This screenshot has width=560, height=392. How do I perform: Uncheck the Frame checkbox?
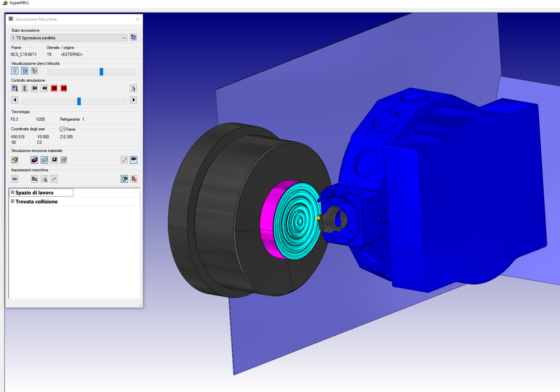pyautogui.click(x=62, y=129)
